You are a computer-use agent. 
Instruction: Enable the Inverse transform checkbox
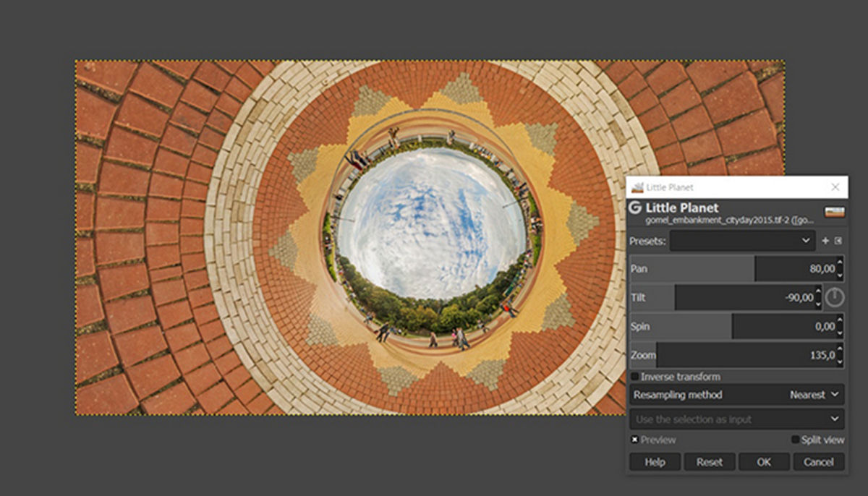point(634,377)
